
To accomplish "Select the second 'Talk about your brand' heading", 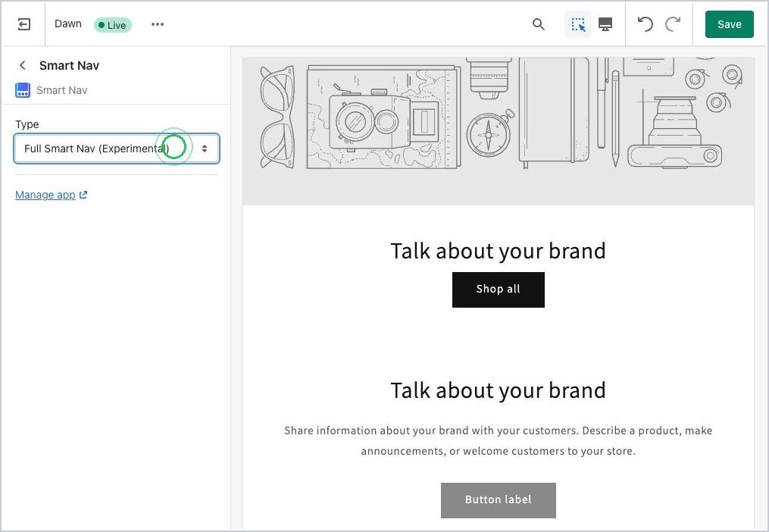I will click(499, 390).
